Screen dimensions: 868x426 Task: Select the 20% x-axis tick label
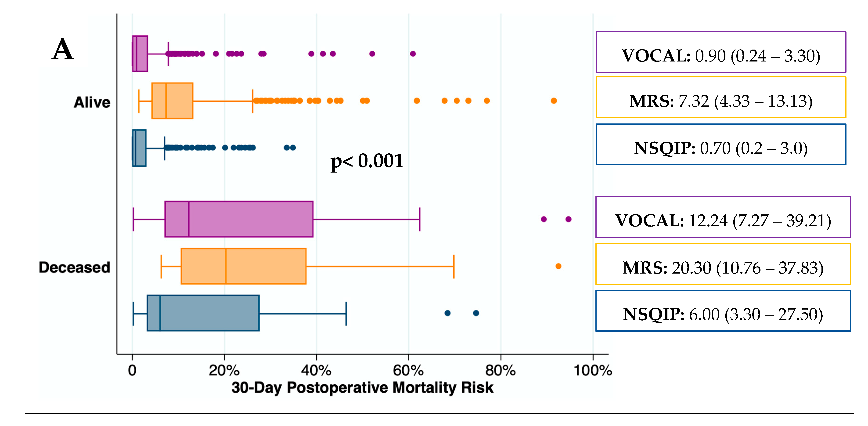point(224,371)
